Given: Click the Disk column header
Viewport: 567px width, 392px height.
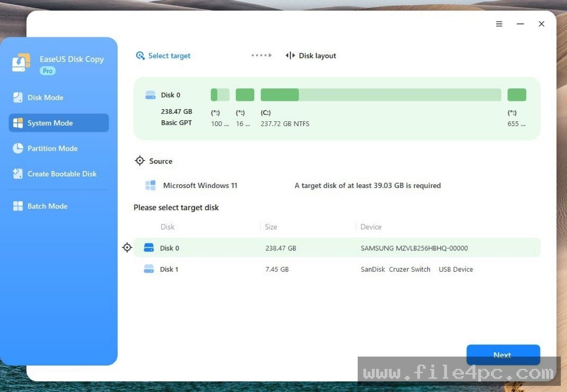Looking at the screenshot, I should [167, 227].
